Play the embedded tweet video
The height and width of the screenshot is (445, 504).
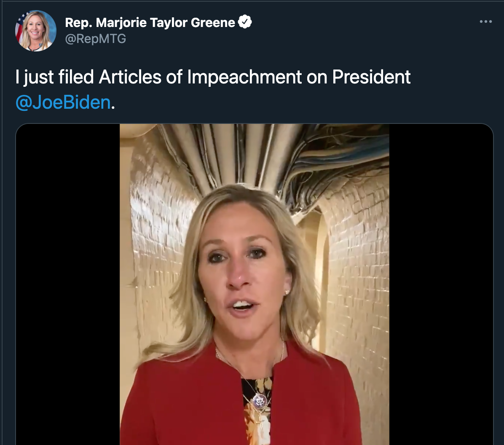[254, 284]
